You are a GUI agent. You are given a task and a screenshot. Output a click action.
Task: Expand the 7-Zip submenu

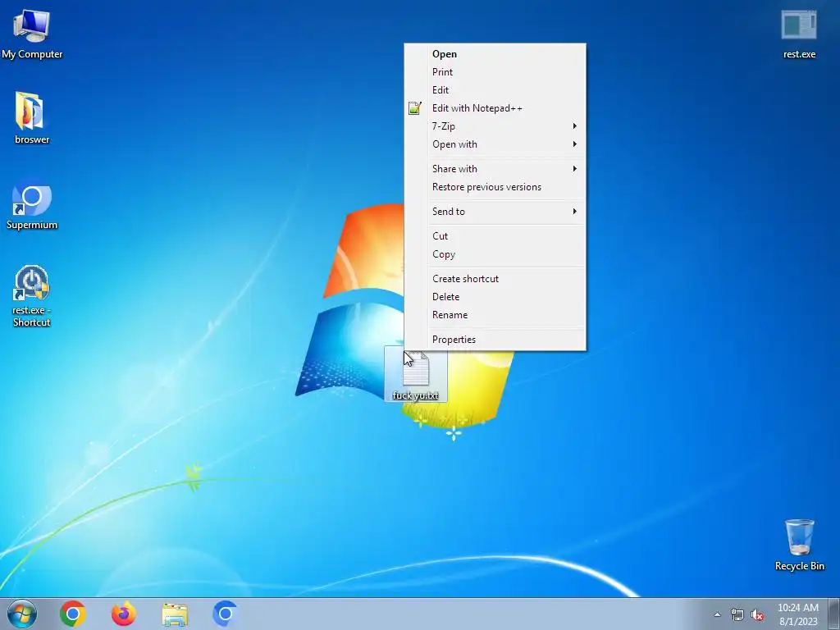(495, 126)
